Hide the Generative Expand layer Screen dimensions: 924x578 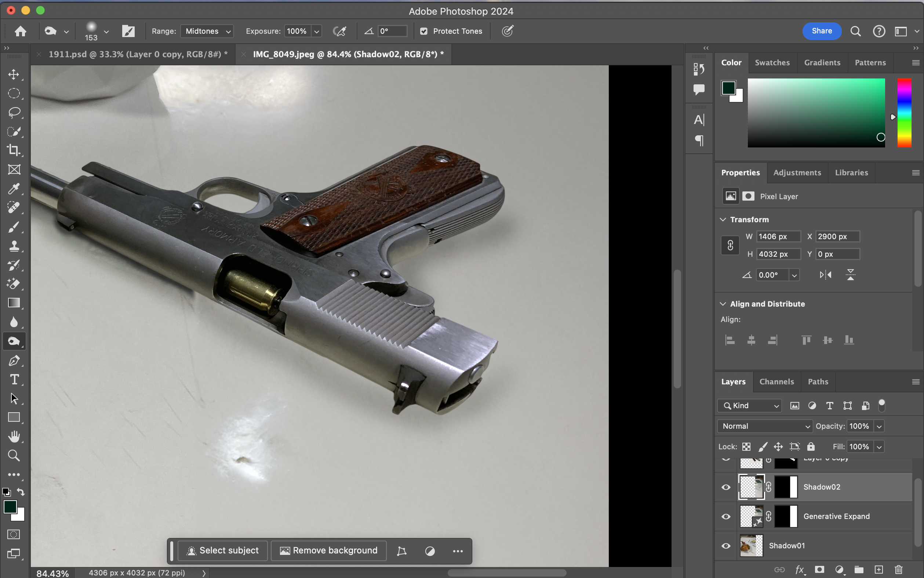click(x=726, y=516)
